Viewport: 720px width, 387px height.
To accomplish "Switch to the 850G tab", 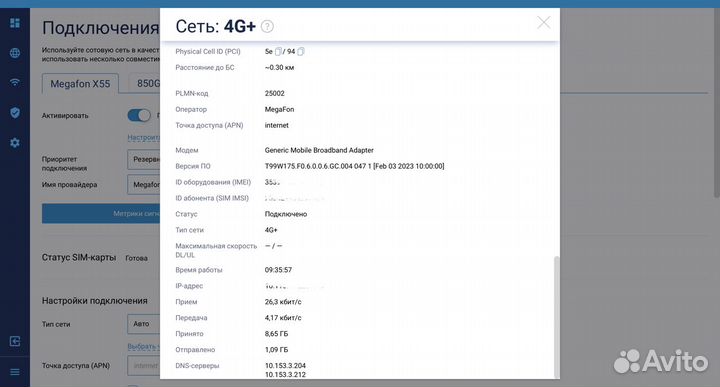I will (145, 84).
